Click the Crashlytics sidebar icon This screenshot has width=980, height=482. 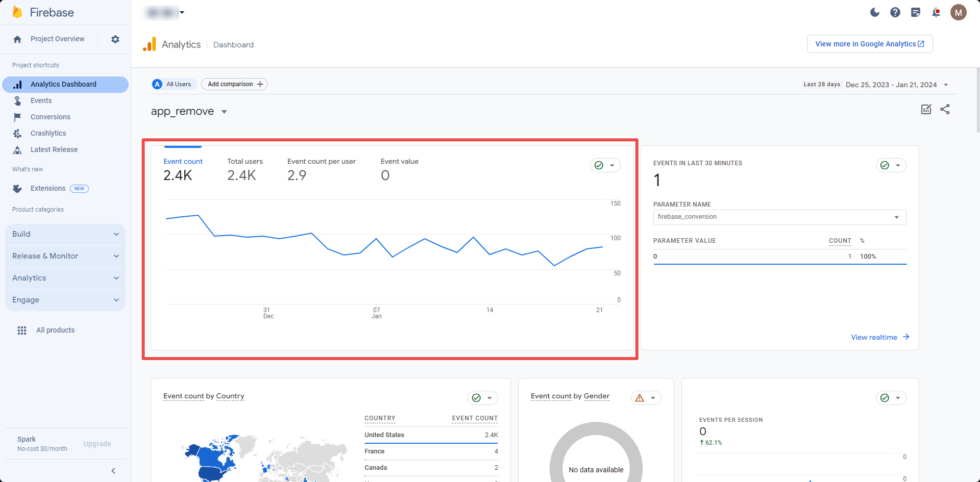(17, 134)
